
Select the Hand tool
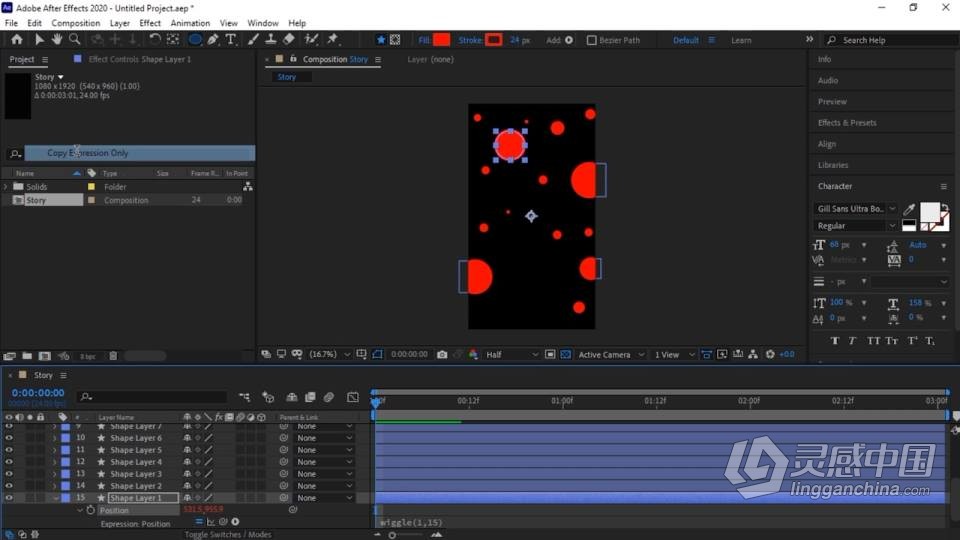click(x=56, y=40)
